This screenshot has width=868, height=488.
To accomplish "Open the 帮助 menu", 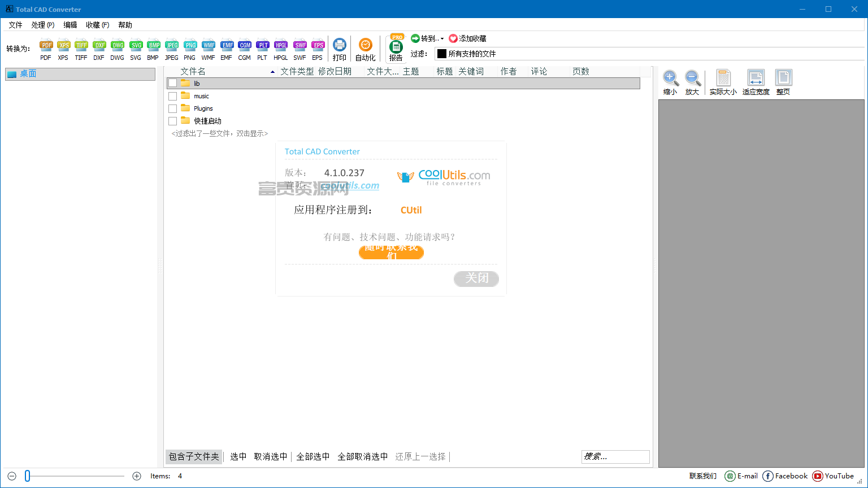I will point(125,25).
